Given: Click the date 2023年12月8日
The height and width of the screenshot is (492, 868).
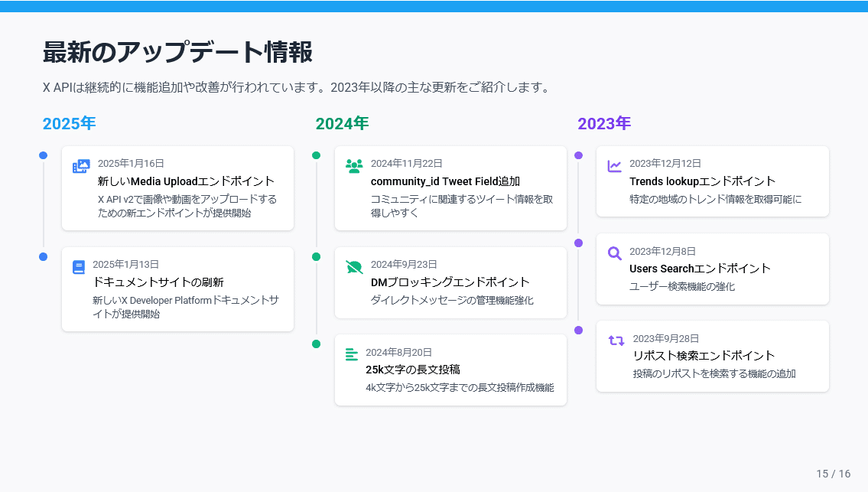Looking at the screenshot, I should [x=662, y=252].
